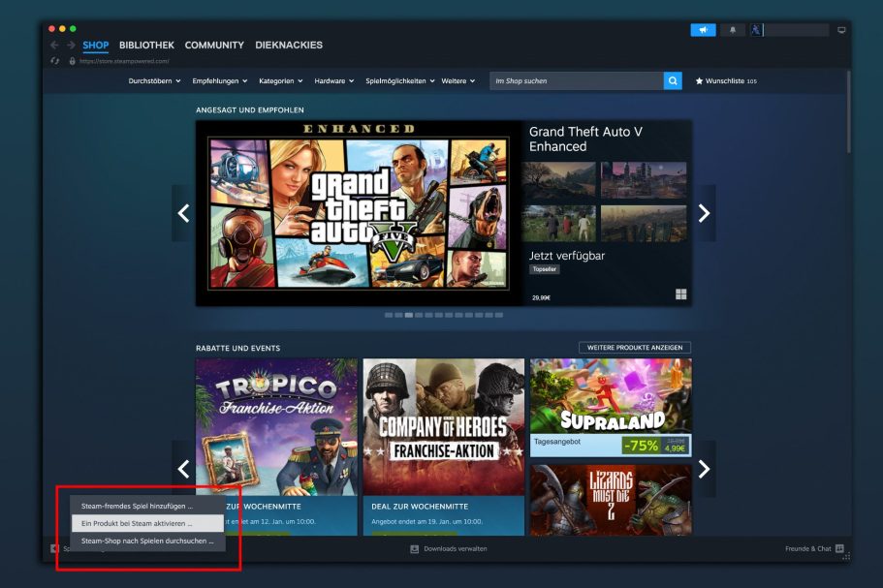Go forward with the right navigation arrow
Image resolution: width=883 pixels, height=588 pixels.
pyautogui.click(x=71, y=45)
